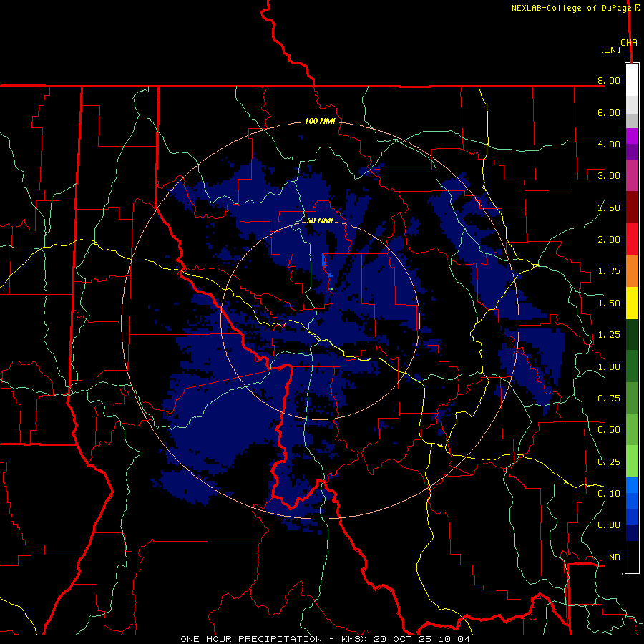This screenshot has width=644, height=644.
Task: Click the 0.25 legend value
Action: click(x=609, y=462)
